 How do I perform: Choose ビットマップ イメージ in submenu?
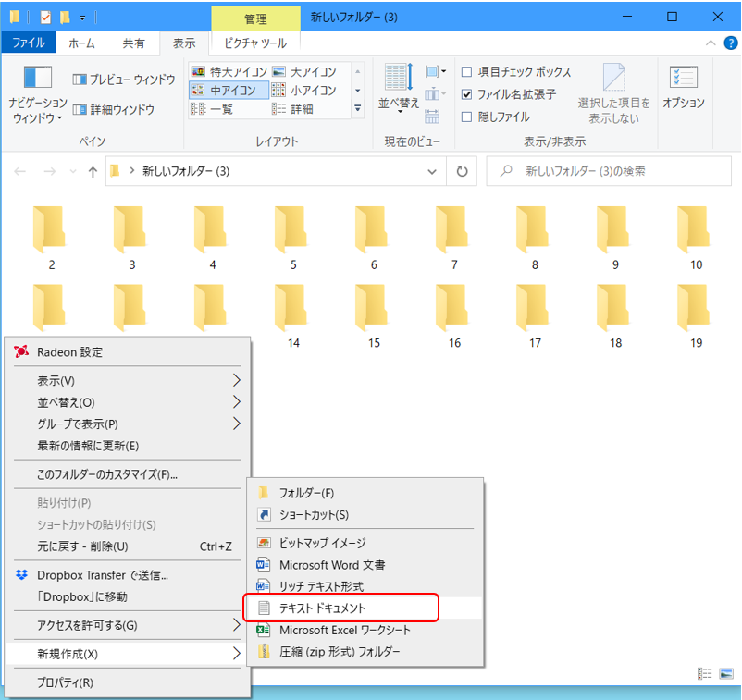coord(365,543)
